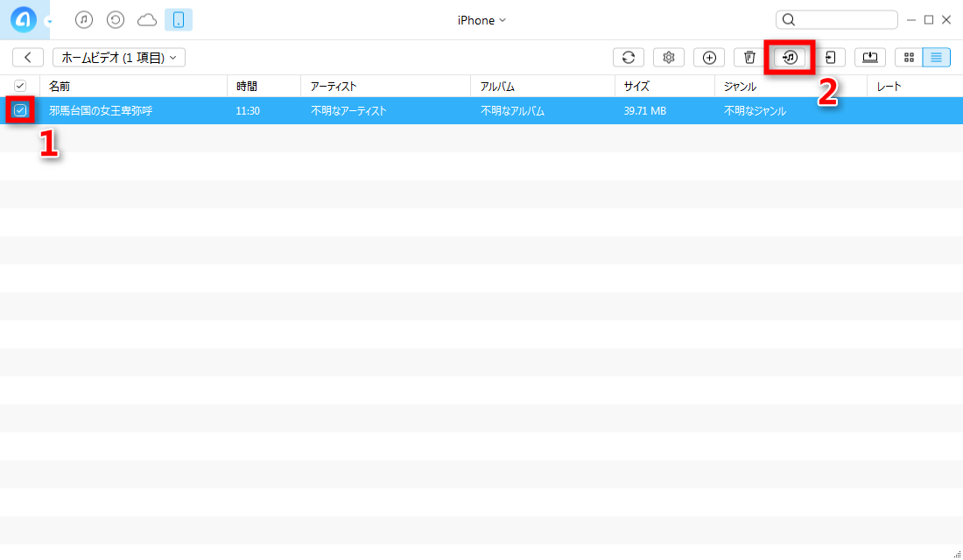Click the 11:30 duration cell
Viewport: 963px width, 560px height.
(248, 111)
